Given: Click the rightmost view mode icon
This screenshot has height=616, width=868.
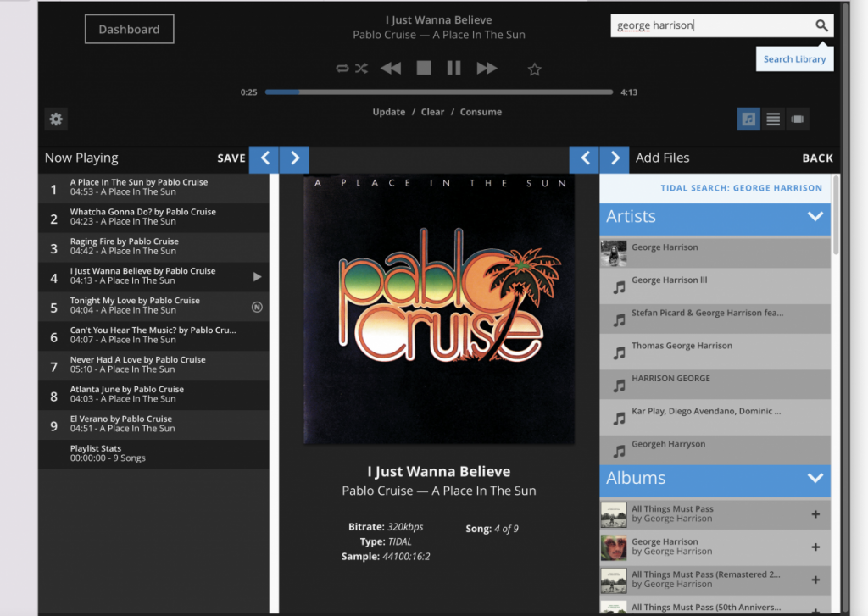Looking at the screenshot, I should click(x=798, y=119).
